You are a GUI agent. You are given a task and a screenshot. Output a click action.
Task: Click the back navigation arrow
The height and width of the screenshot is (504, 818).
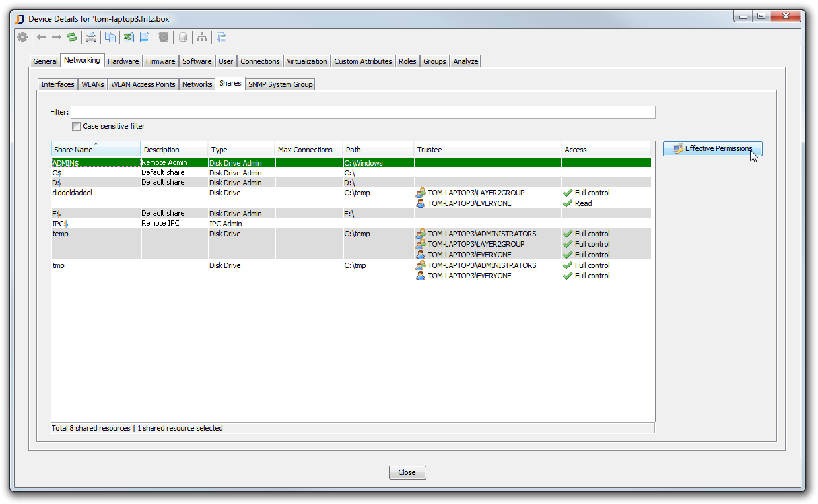(x=41, y=37)
